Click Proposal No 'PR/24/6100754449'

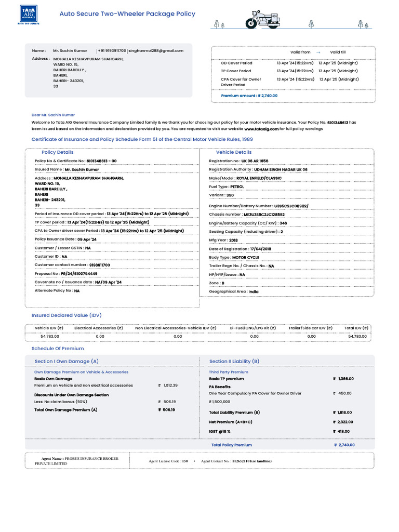(79, 273)
